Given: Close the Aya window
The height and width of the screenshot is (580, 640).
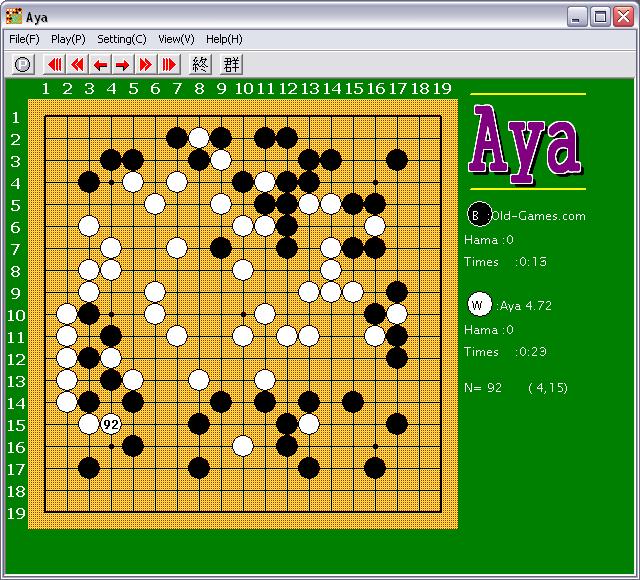Looking at the screenshot, I should pos(624,17).
